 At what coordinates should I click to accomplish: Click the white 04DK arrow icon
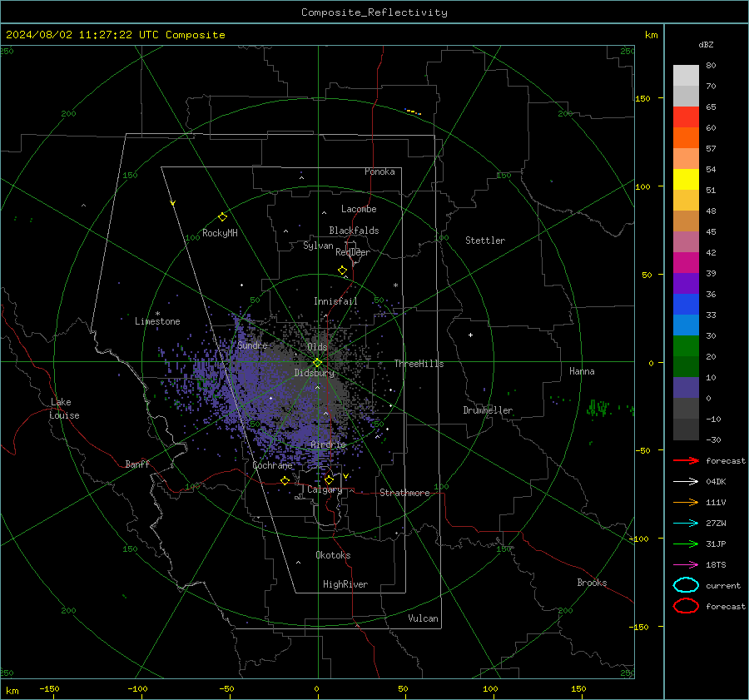[686, 482]
